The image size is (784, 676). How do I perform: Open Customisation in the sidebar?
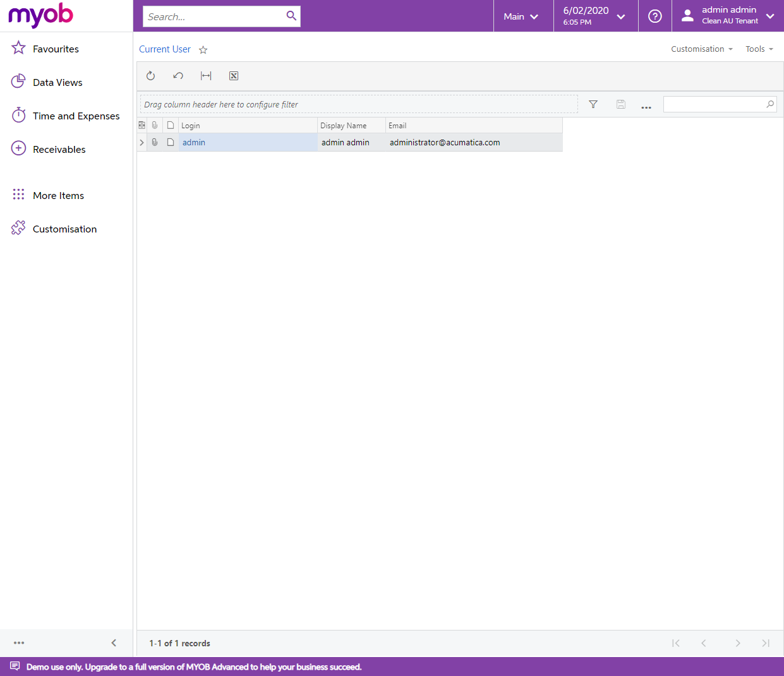[x=64, y=229]
